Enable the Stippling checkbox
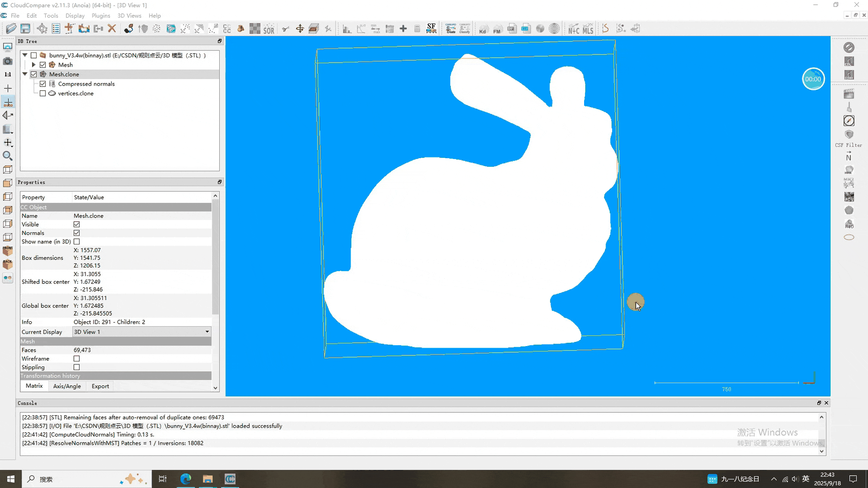This screenshot has height=488, width=868. (76, 367)
